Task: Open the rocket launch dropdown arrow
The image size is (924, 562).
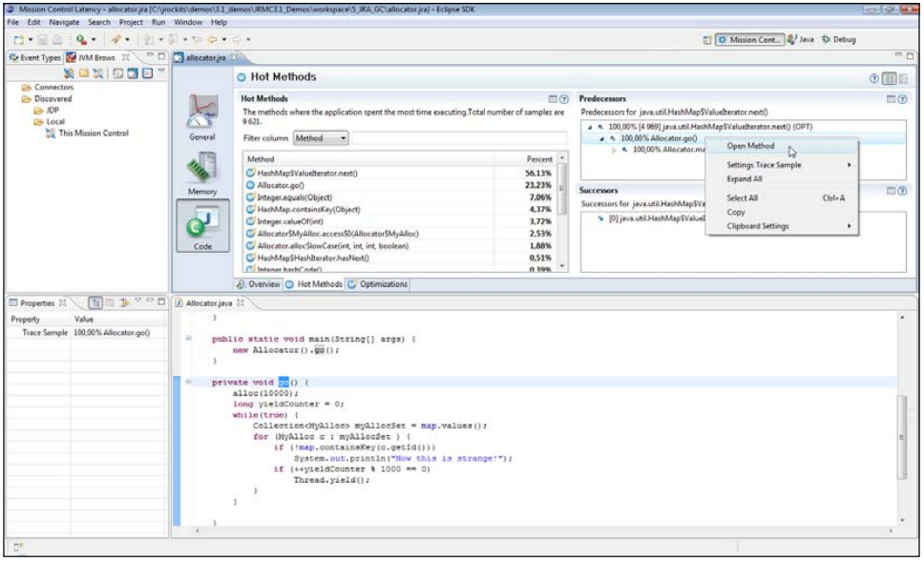Action: pos(127,39)
